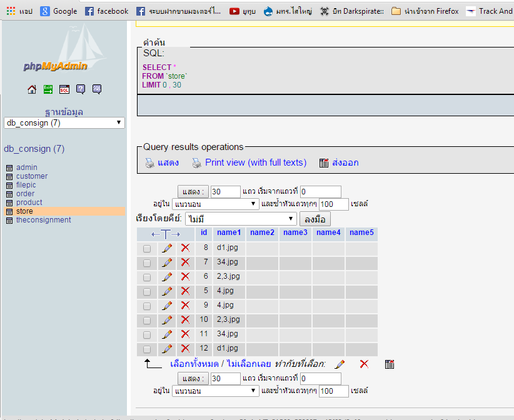
Task: Open the db_consign database dropdown
Action: click(64, 123)
